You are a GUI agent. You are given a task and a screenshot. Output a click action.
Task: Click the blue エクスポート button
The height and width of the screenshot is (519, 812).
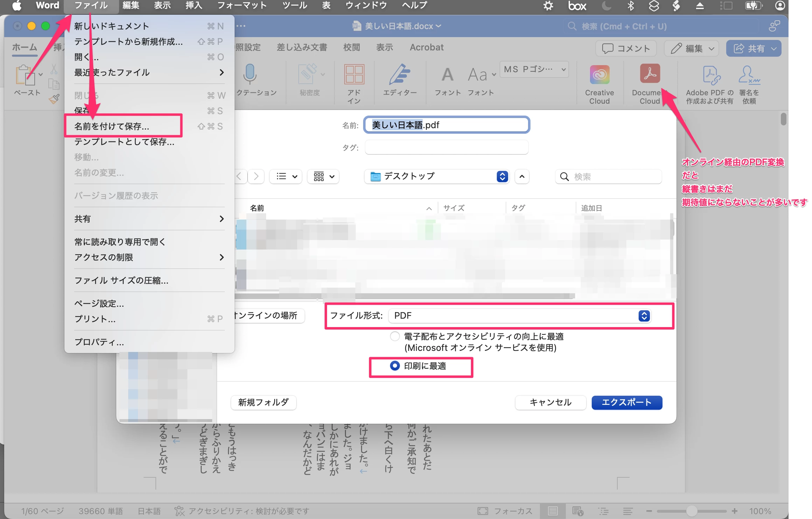click(x=626, y=402)
